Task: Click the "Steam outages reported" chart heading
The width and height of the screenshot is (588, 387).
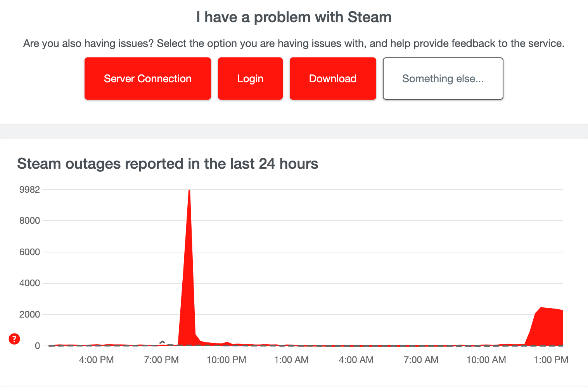Action: pyautogui.click(x=167, y=163)
